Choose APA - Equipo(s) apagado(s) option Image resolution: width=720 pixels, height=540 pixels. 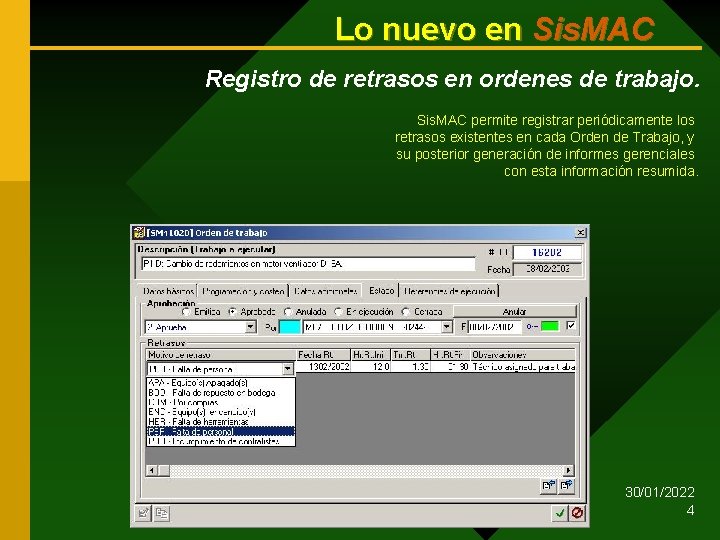point(221,382)
